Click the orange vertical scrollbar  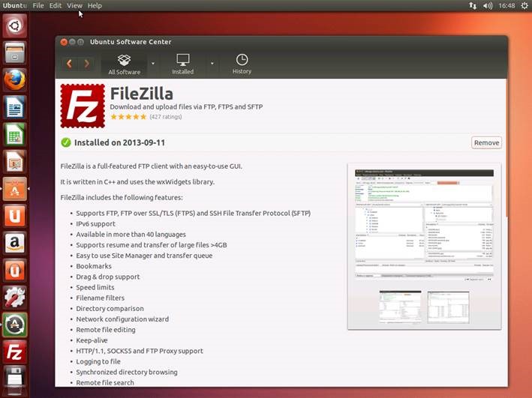(x=506, y=148)
